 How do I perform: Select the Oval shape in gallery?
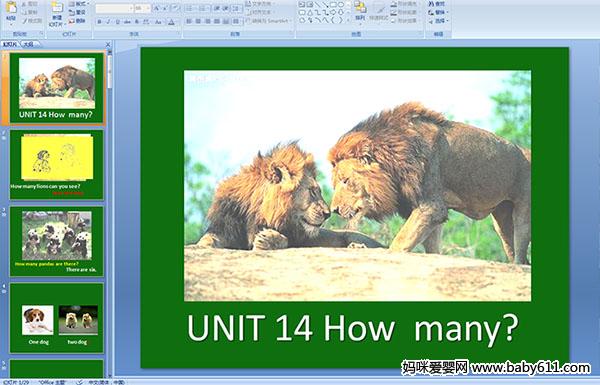(341, 5)
